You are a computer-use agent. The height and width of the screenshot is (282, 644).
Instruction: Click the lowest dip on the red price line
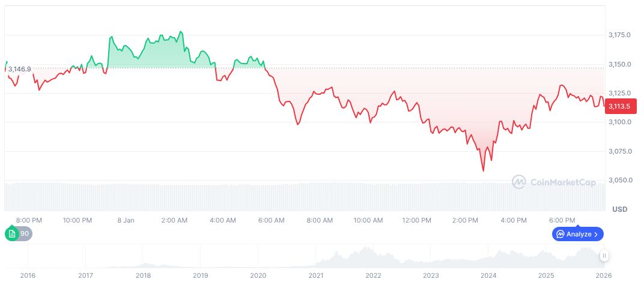[484, 171]
